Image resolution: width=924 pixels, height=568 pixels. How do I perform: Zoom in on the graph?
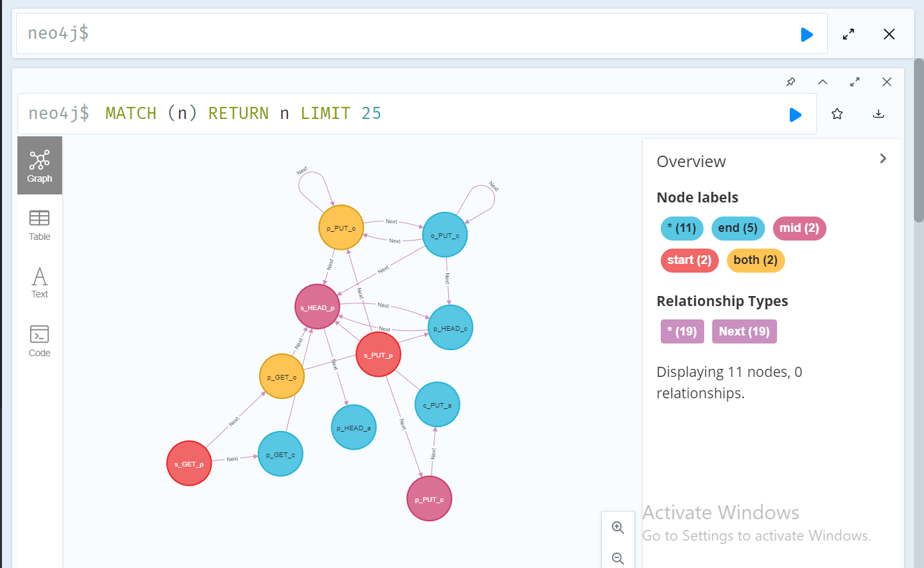[x=618, y=528]
